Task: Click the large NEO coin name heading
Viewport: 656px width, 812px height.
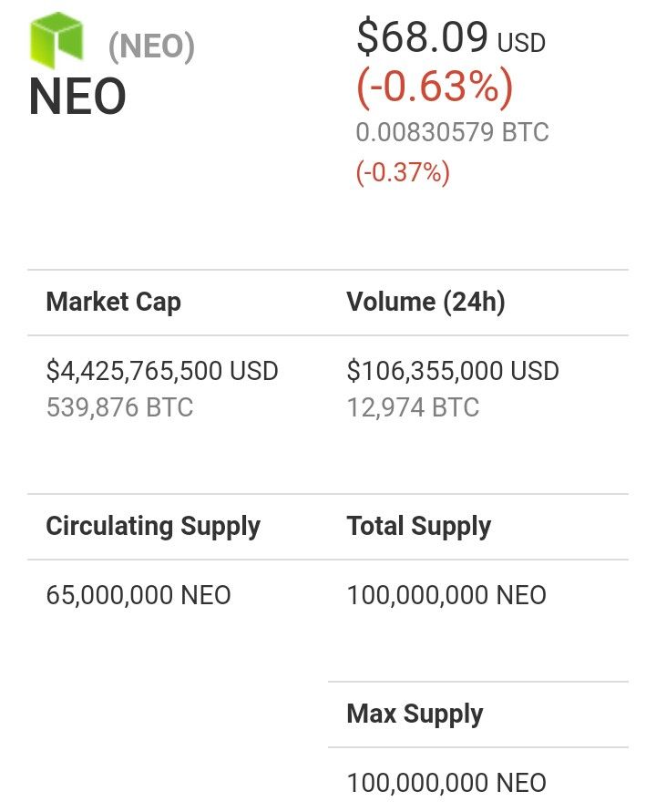Action: (77, 97)
